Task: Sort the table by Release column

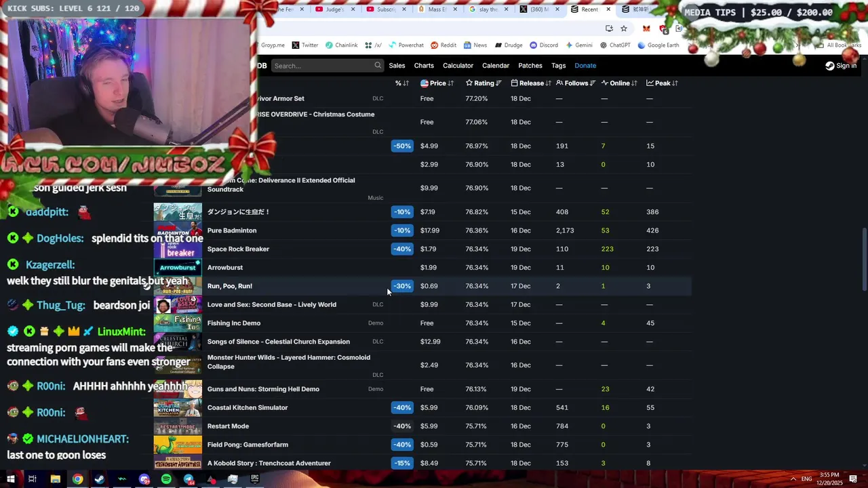Action: pyautogui.click(x=531, y=83)
